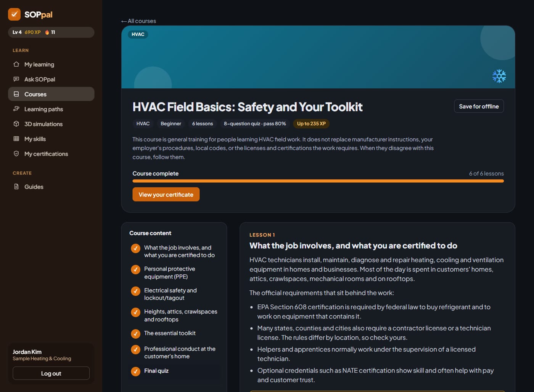Open lesson What the job involves in course content
This screenshot has height=392, width=534.
coord(175,251)
